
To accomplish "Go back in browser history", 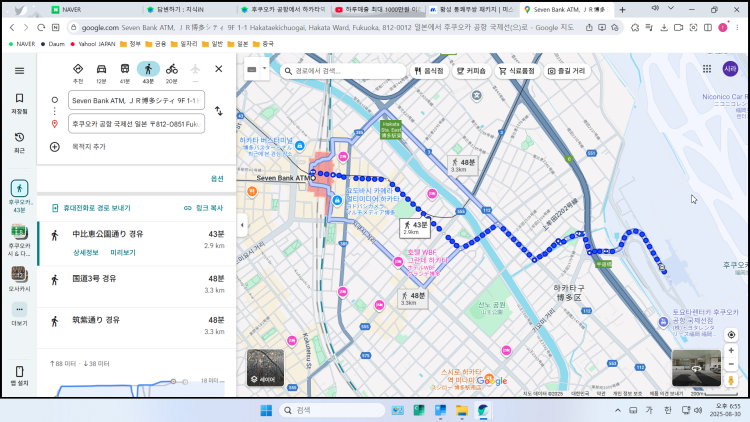I will (x=12, y=28).
